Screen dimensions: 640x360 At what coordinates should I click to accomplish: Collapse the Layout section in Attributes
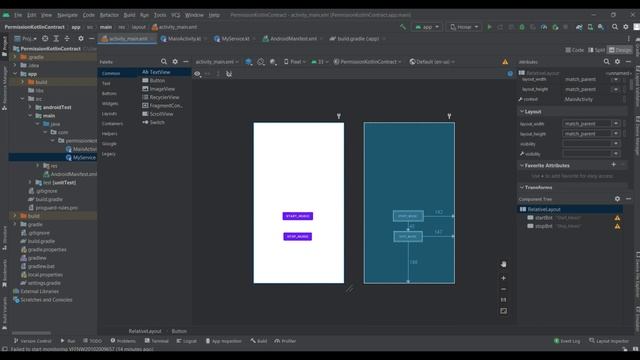[522, 111]
